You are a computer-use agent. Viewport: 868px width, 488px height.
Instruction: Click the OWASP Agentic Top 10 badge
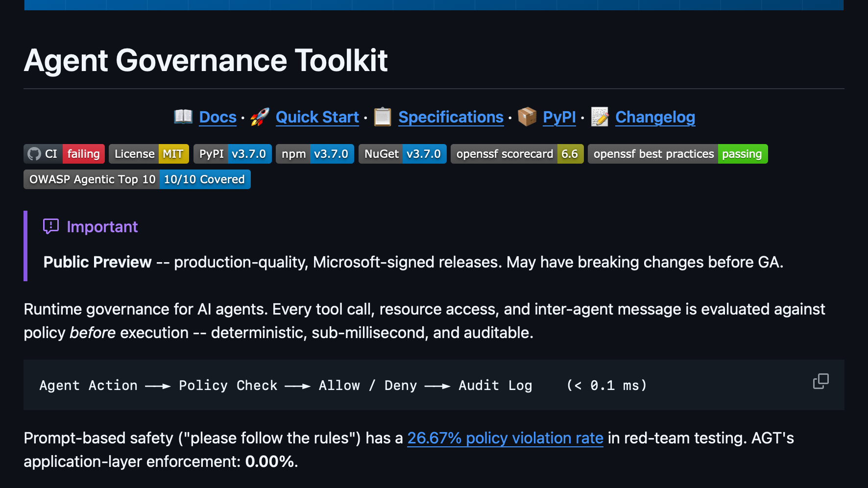137,179
